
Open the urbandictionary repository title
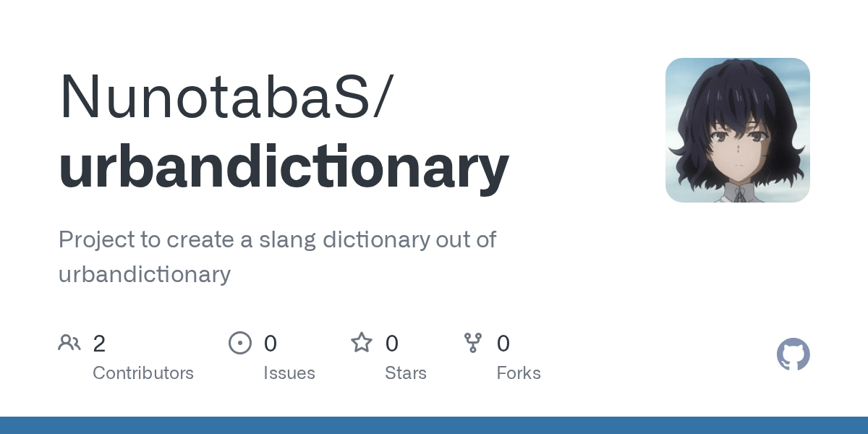[x=284, y=167]
